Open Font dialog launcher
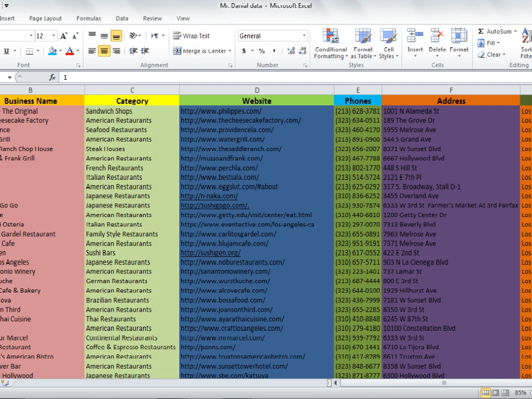 [78, 65]
